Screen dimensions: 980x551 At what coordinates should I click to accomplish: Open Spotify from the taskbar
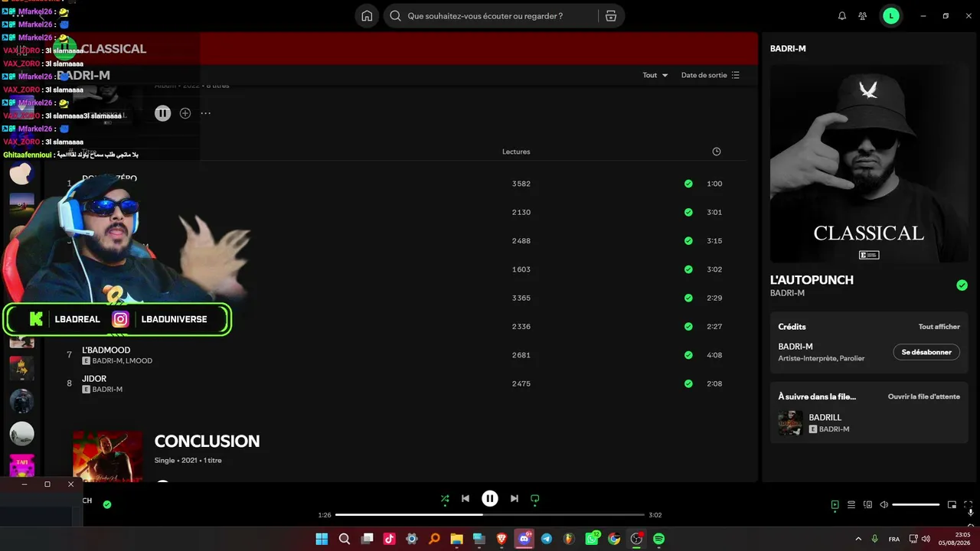click(x=658, y=539)
